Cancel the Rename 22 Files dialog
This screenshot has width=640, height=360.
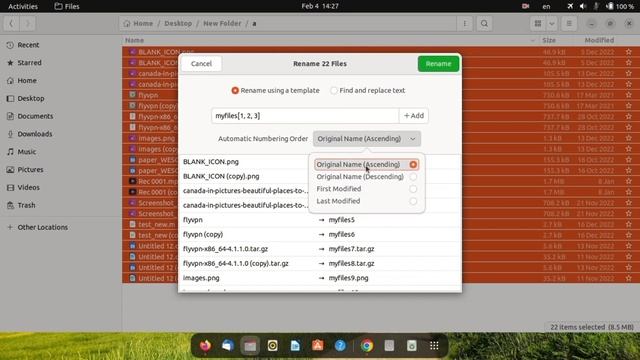pyautogui.click(x=201, y=64)
